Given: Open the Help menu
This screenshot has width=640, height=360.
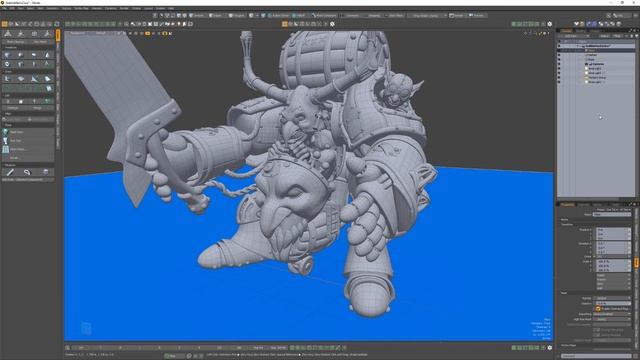Looking at the screenshot, I should (171, 8).
